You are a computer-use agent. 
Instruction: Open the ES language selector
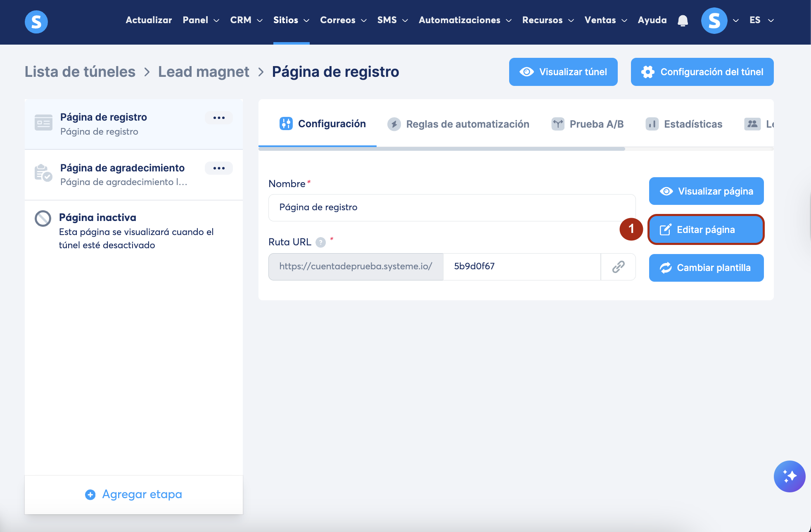761,20
